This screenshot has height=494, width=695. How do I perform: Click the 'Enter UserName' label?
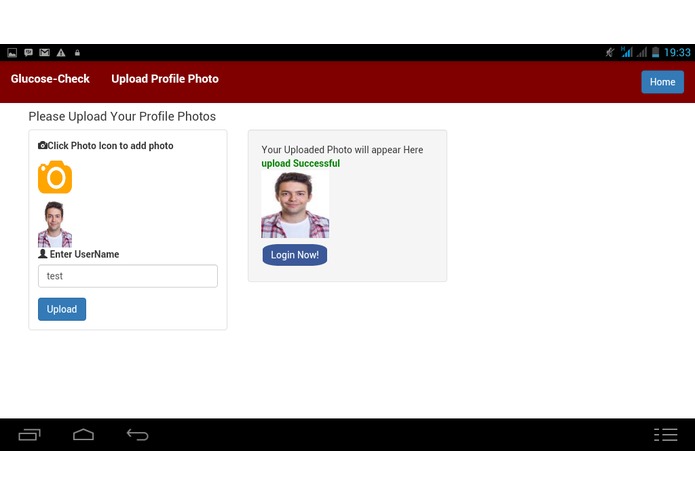pos(84,254)
